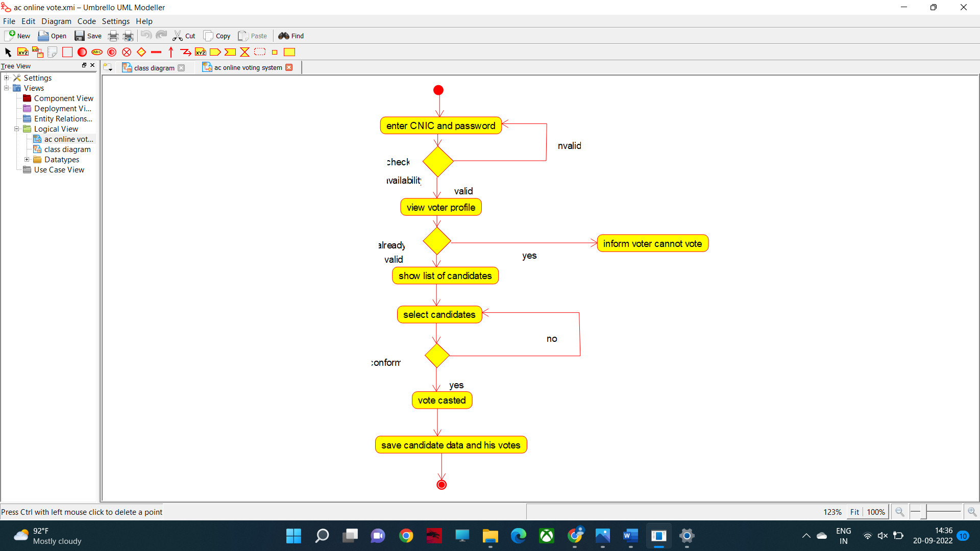The height and width of the screenshot is (551, 980).
Task: Click the Fit zoom button
Action: 855,512
